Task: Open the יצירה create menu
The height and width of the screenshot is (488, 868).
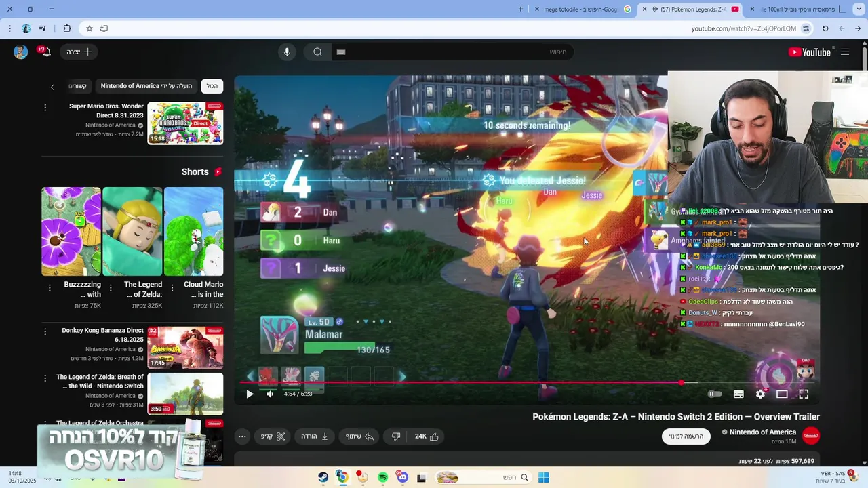Action: [x=79, y=52]
